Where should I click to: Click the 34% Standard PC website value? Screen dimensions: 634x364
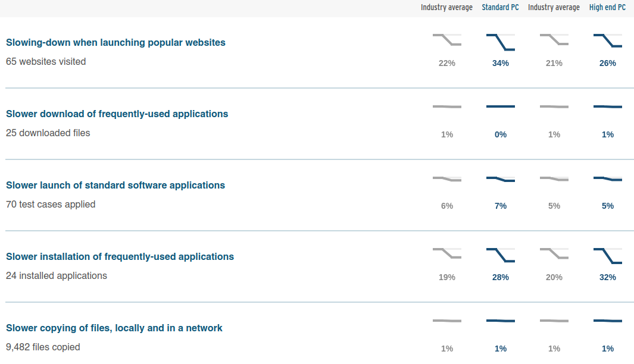pos(501,63)
